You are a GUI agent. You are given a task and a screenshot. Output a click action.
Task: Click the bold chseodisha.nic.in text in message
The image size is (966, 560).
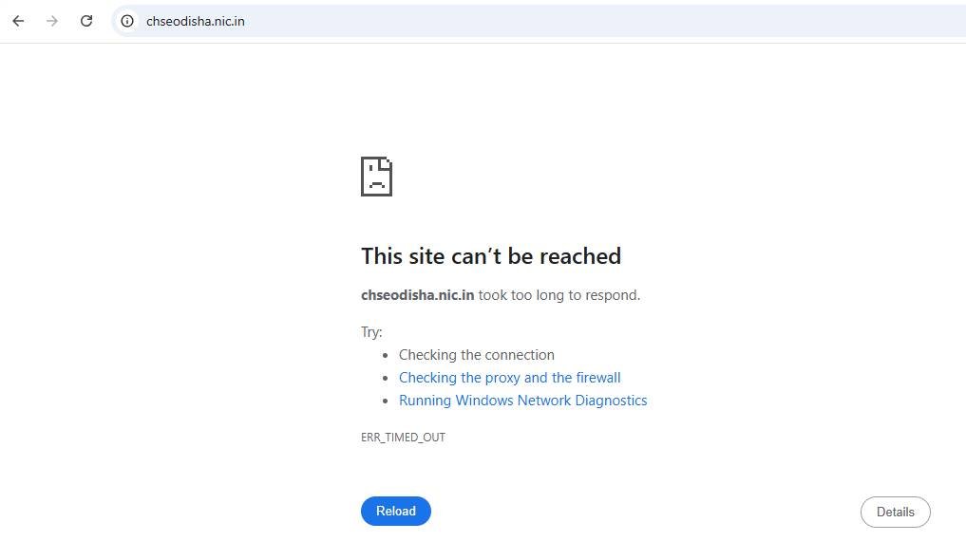(418, 295)
